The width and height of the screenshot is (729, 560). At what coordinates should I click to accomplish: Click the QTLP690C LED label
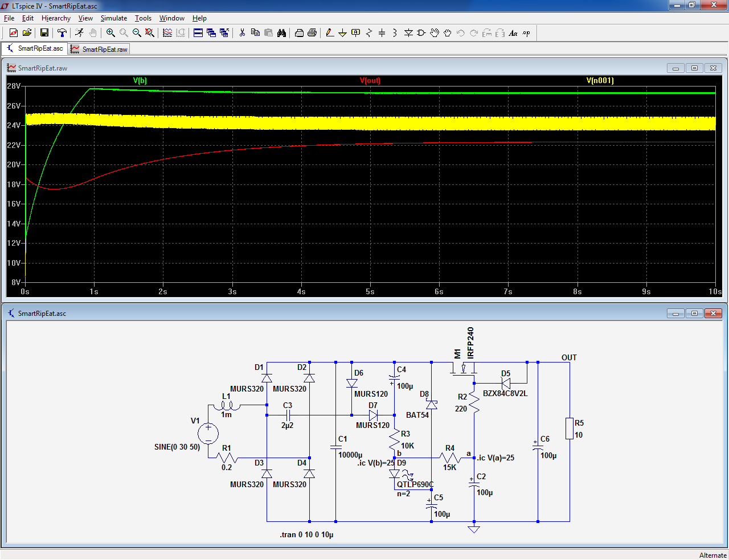click(415, 484)
